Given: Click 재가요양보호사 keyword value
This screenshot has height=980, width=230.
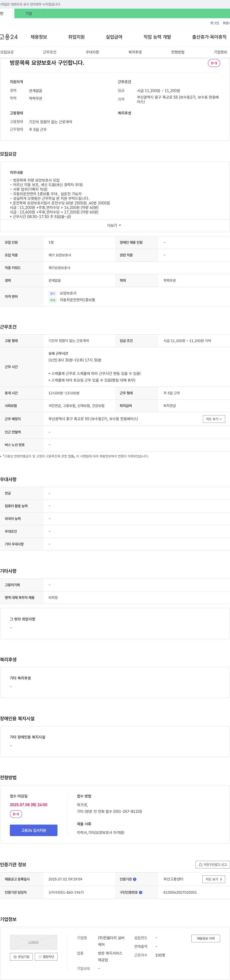Looking at the screenshot, I should point(59,268).
